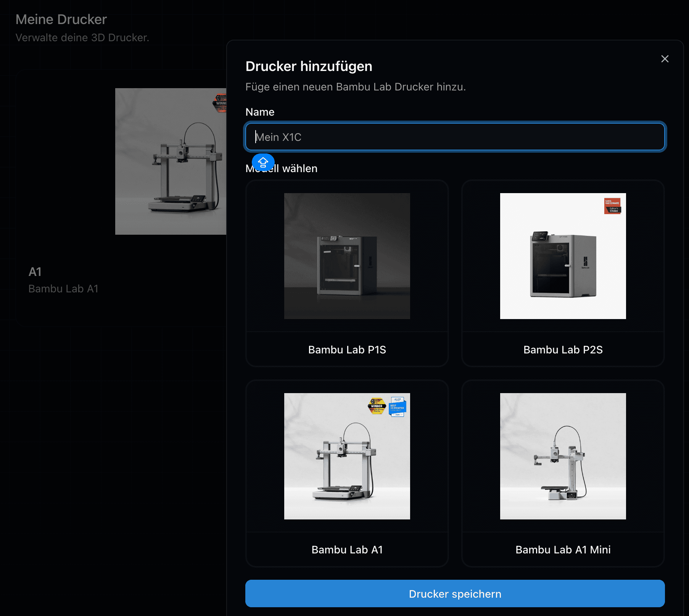Click the Bambu Lab P1S product image
The width and height of the screenshot is (689, 616).
click(347, 256)
